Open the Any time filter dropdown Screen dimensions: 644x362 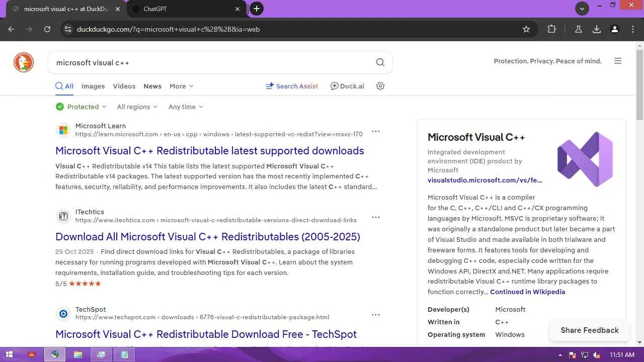[186, 107]
